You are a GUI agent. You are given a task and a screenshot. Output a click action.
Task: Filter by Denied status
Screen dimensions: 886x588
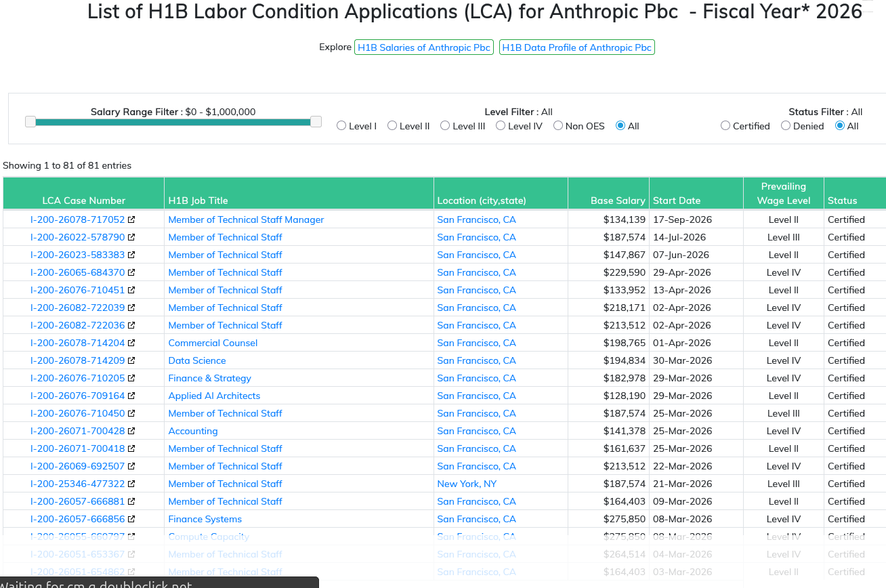coord(786,125)
